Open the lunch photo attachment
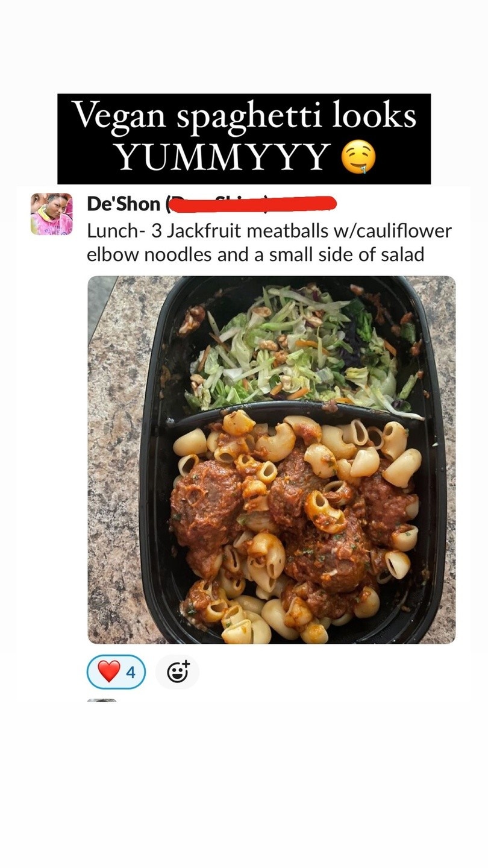This screenshot has height=868, width=488. (272, 460)
